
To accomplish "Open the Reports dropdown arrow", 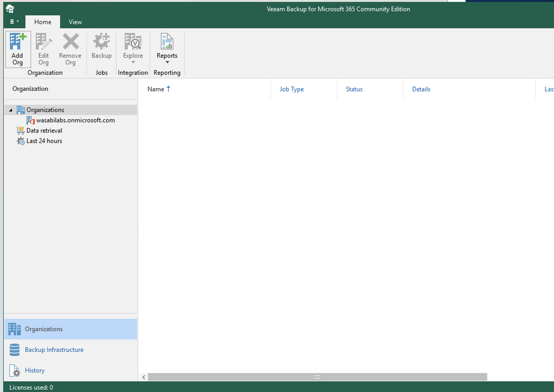I will click(167, 62).
